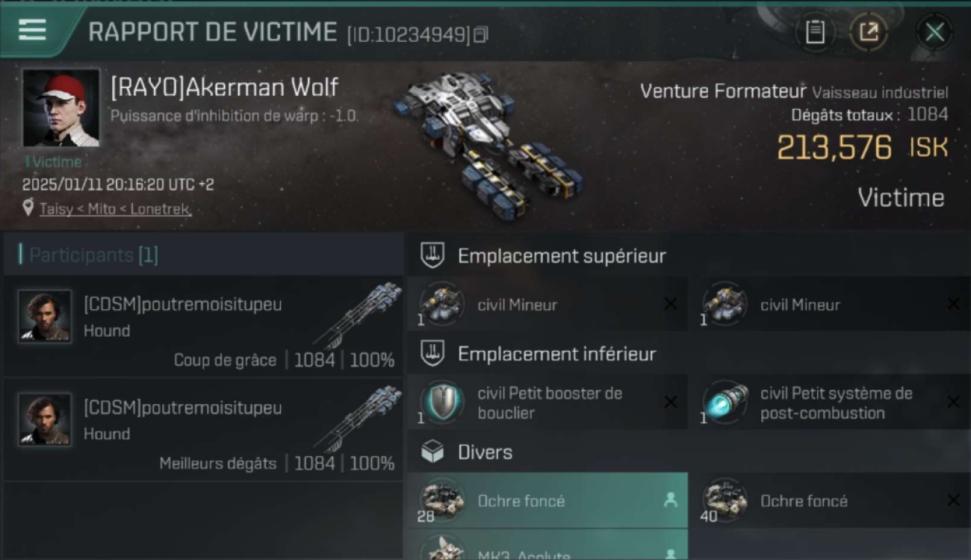Click the first civil Mineur module icon
Image resolution: width=971 pixels, height=560 pixels.
[x=441, y=304]
